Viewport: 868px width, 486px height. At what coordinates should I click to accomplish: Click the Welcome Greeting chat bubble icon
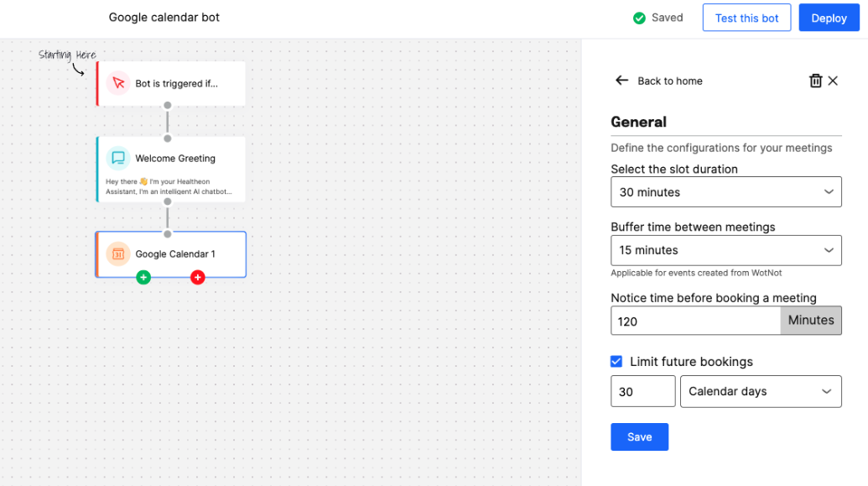pyautogui.click(x=118, y=158)
